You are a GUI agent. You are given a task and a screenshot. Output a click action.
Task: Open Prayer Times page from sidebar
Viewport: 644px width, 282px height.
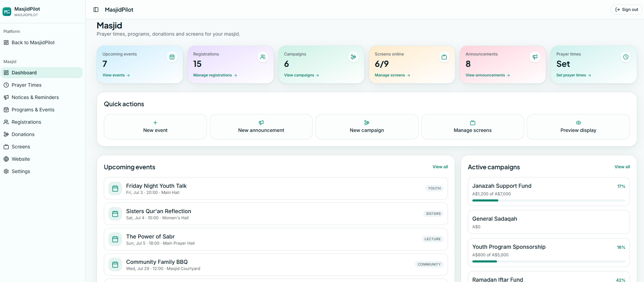tap(41, 85)
